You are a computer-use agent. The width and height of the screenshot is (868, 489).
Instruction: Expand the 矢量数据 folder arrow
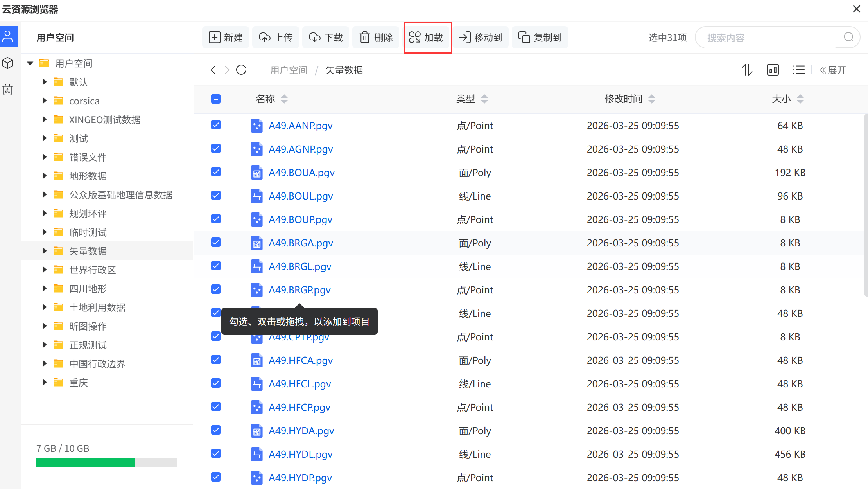(x=44, y=251)
